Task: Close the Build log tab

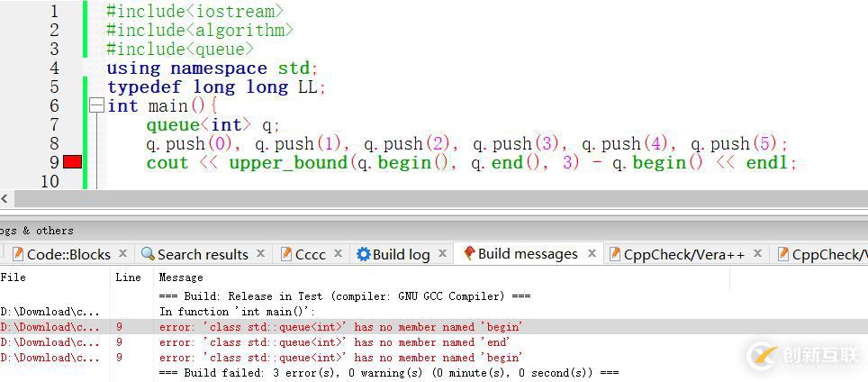Action: (x=442, y=253)
